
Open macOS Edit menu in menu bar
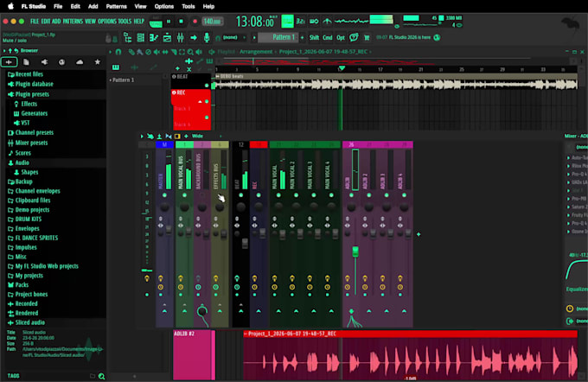[x=75, y=6]
